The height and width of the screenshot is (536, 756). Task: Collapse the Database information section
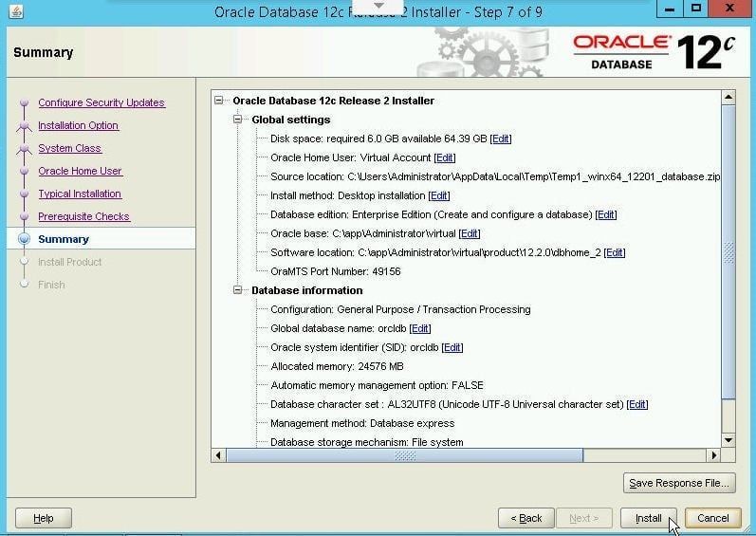click(238, 289)
